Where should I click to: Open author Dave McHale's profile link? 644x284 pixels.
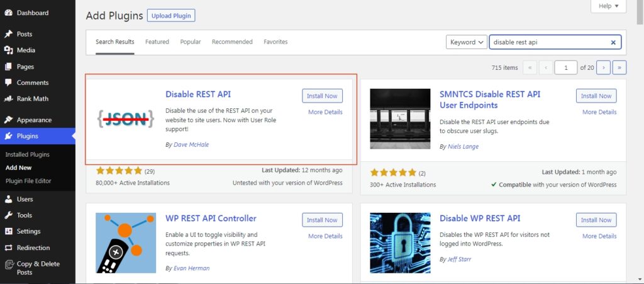191,145
